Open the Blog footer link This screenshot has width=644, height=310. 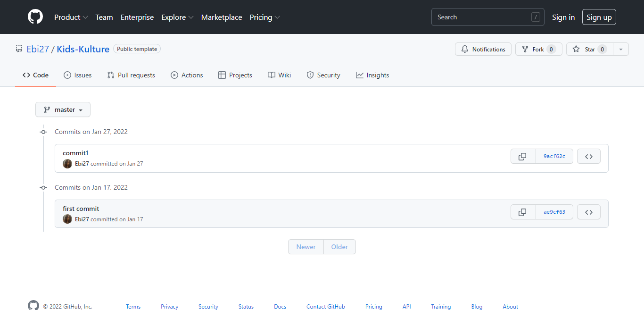477,307
